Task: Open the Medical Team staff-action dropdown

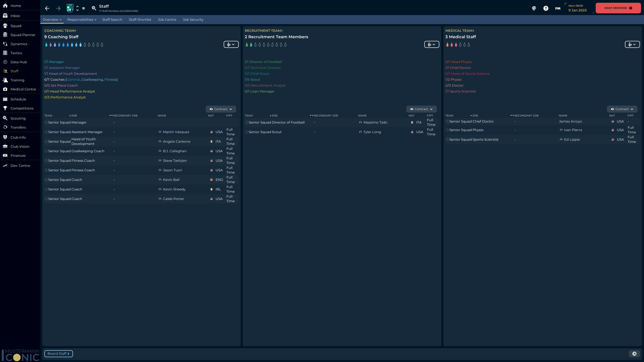Action: 632,45
